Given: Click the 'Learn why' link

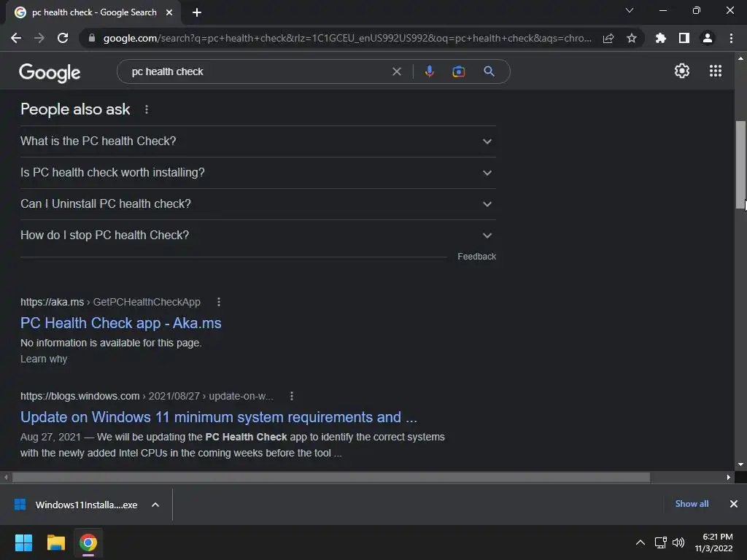Looking at the screenshot, I should (44, 359).
